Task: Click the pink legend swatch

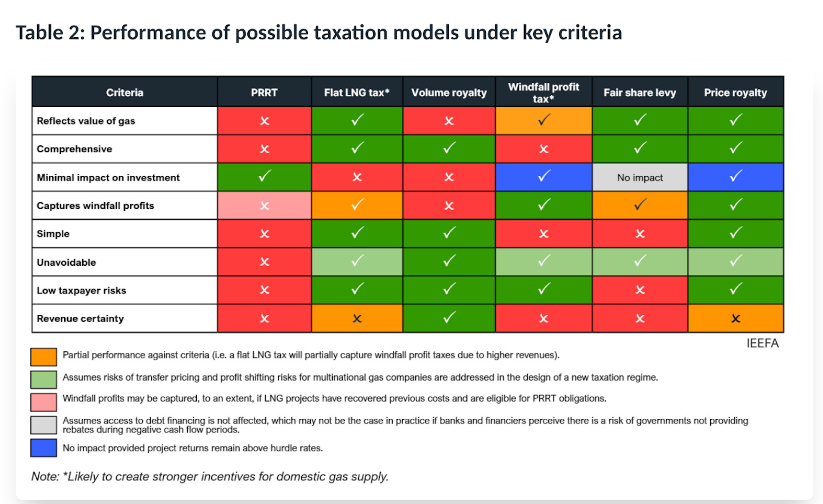Action: (x=43, y=402)
